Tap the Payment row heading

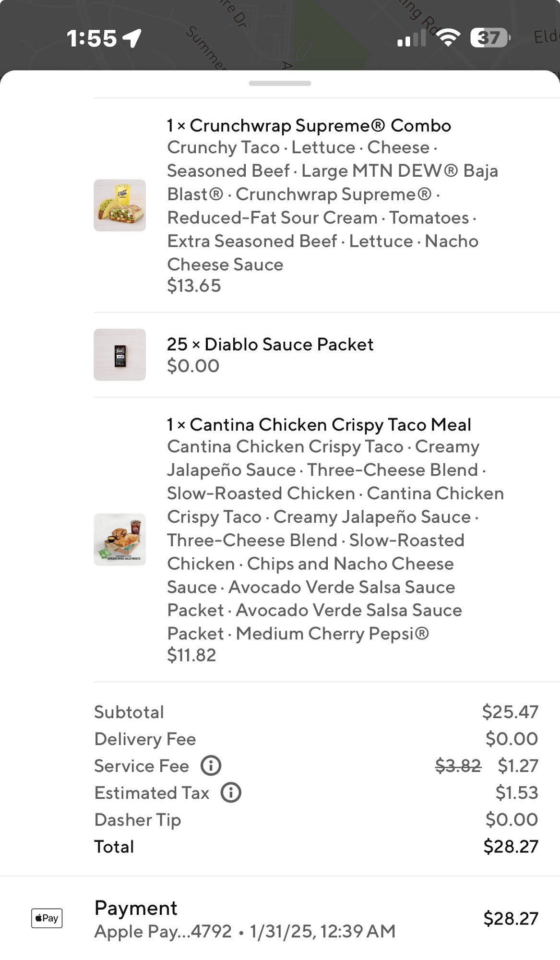[136, 908]
